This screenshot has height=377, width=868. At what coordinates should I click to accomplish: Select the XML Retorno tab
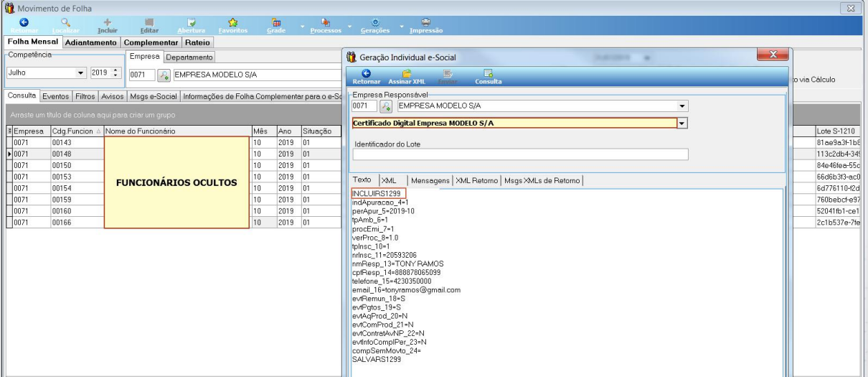476,180
